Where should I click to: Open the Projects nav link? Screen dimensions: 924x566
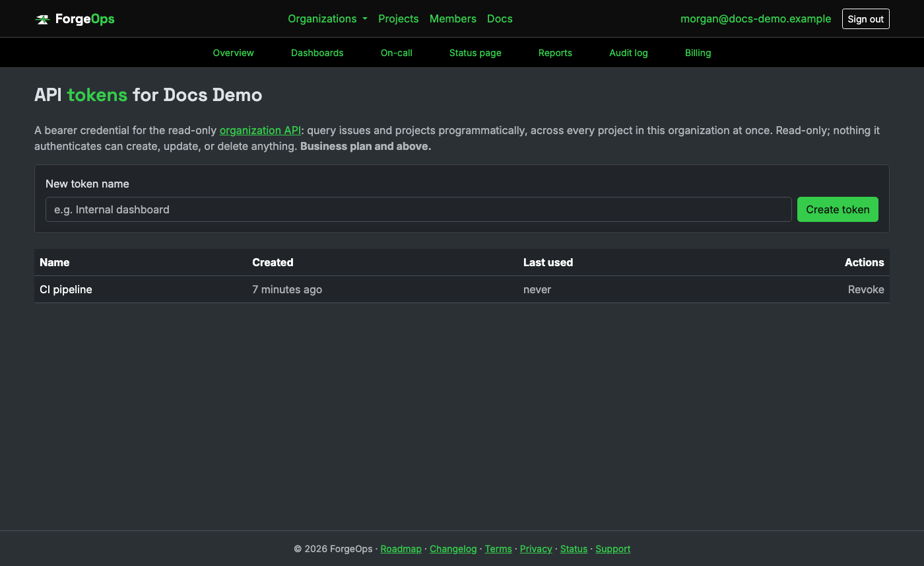click(x=398, y=19)
